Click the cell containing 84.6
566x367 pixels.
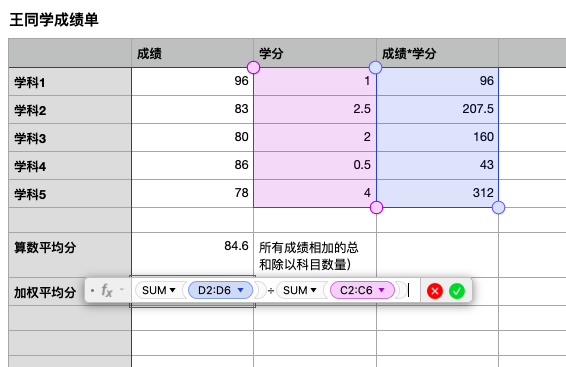192,255
